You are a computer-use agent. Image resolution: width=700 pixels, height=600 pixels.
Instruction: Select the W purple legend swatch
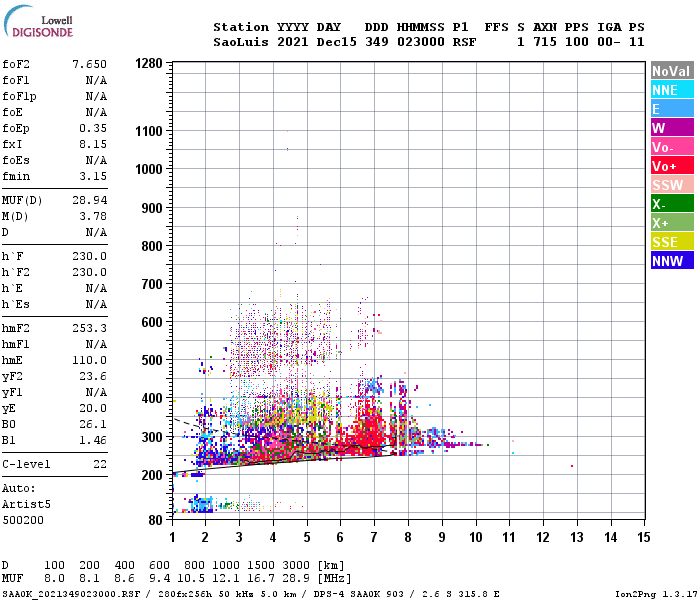[672, 128]
